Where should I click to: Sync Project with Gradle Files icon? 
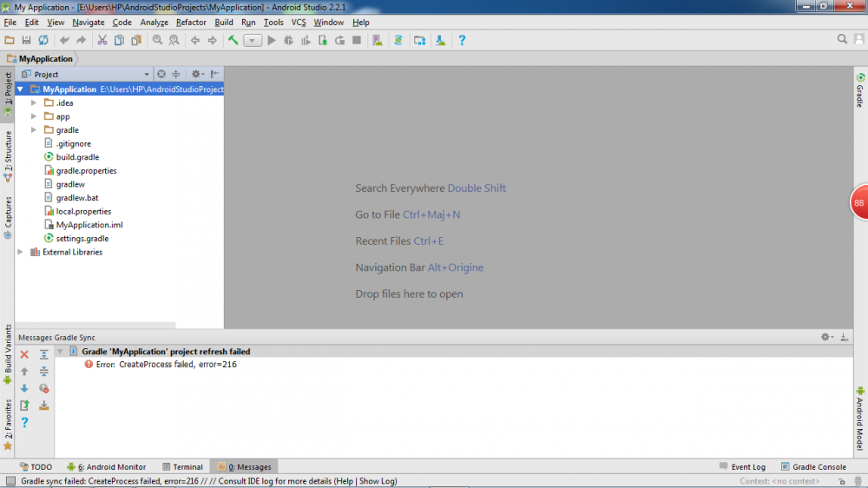(398, 41)
